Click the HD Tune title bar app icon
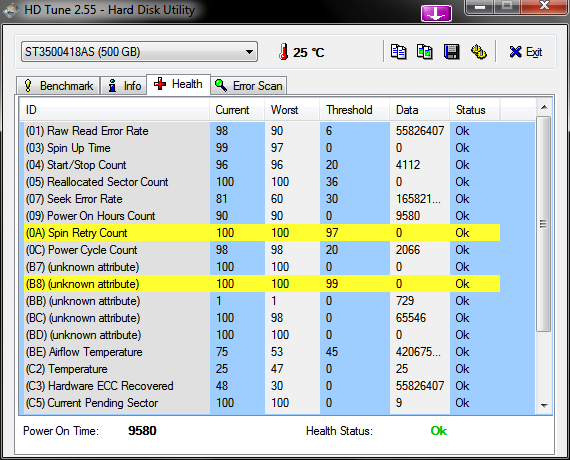Image resolution: width=570 pixels, height=460 pixels. point(10,10)
